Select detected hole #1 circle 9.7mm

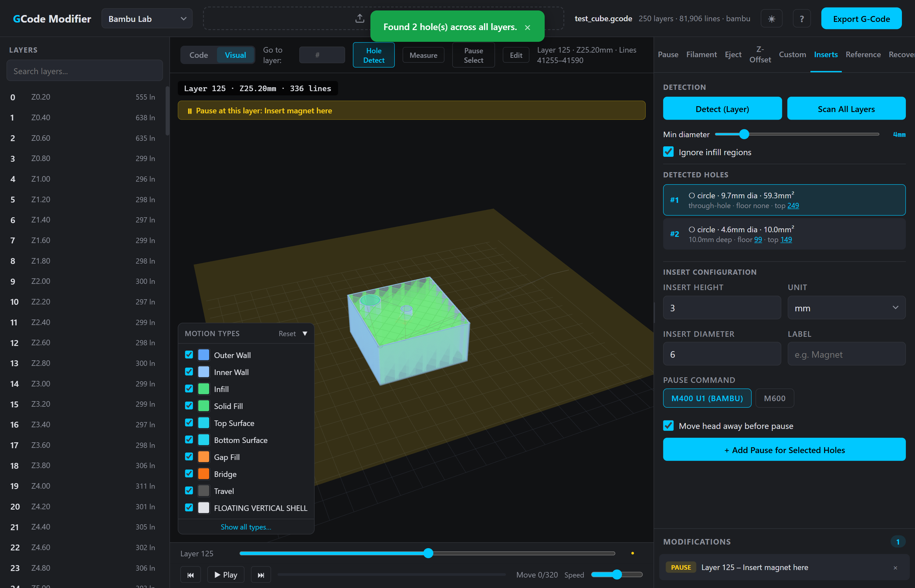[x=784, y=200]
